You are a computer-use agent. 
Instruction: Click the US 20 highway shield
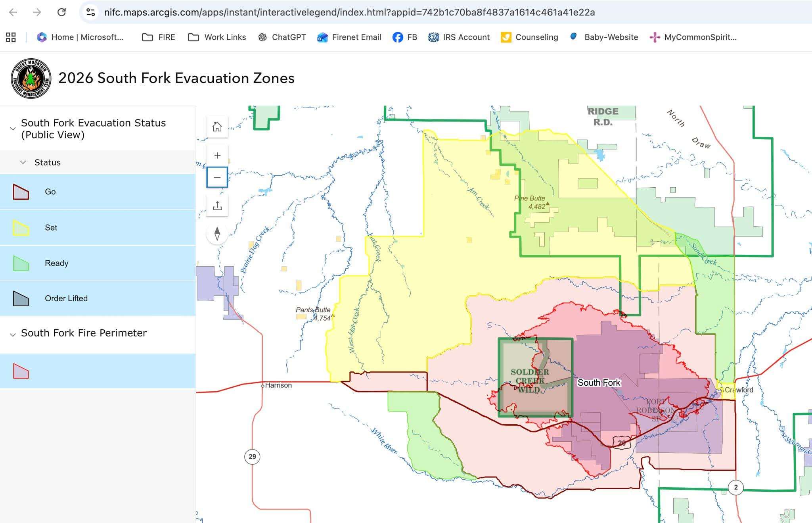pos(621,442)
